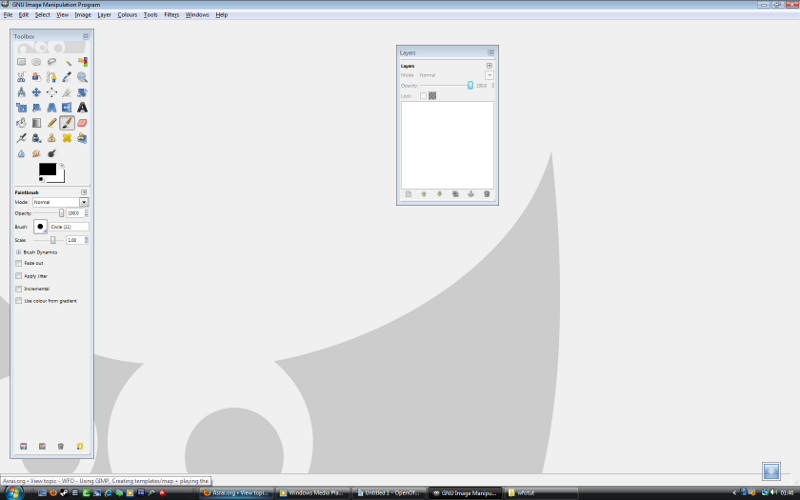Open the Select menu

point(42,15)
